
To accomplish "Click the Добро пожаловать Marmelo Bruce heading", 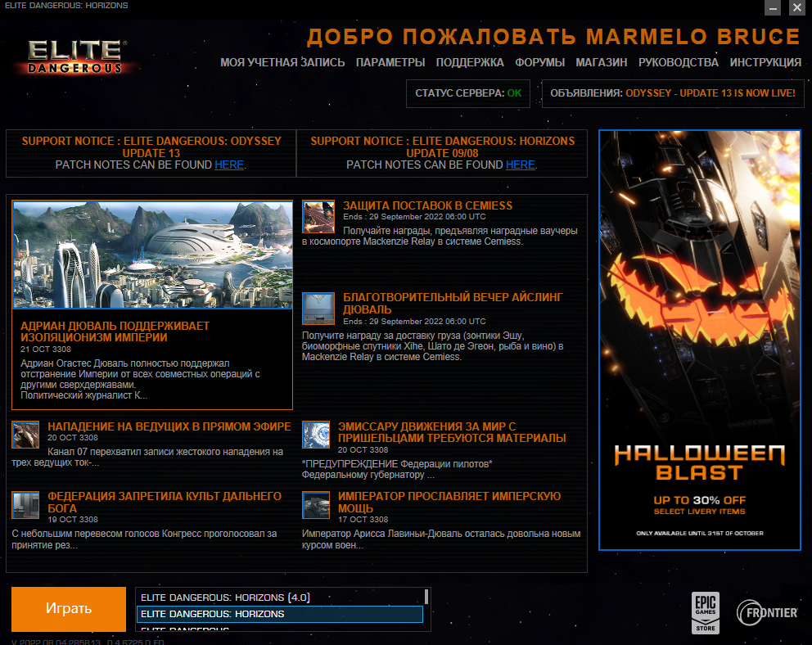I will pyautogui.click(x=553, y=37).
